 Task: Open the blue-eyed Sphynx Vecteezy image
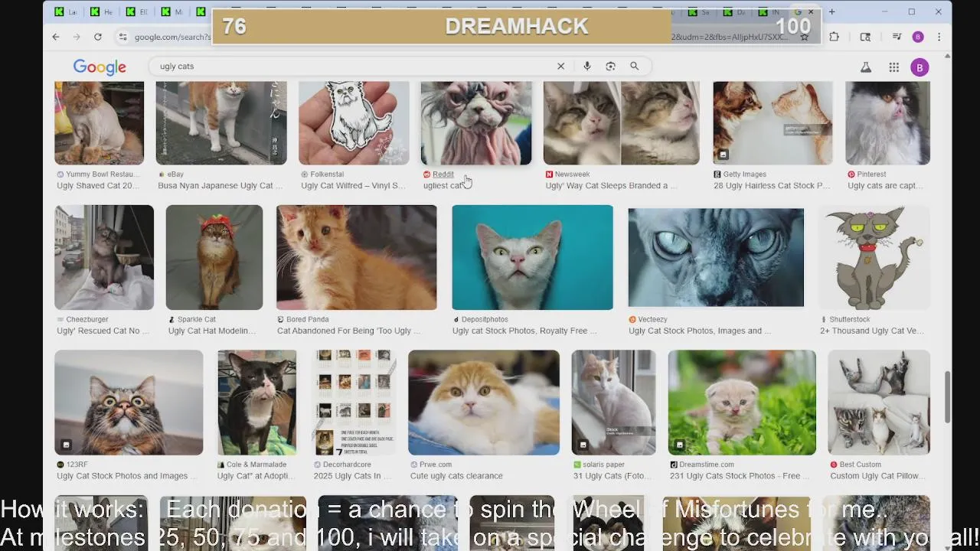click(716, 257)
